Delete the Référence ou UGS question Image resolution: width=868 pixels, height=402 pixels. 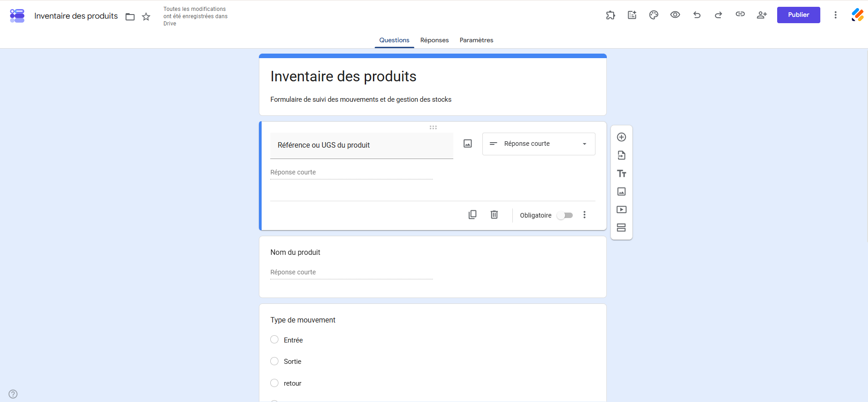tap(494, 214)
